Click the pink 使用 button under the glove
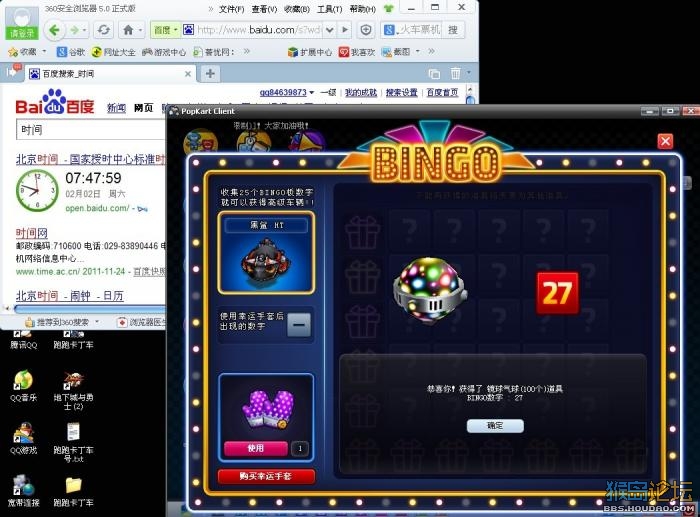The height and width of the screenshot is (517, 700). [256, 448]
